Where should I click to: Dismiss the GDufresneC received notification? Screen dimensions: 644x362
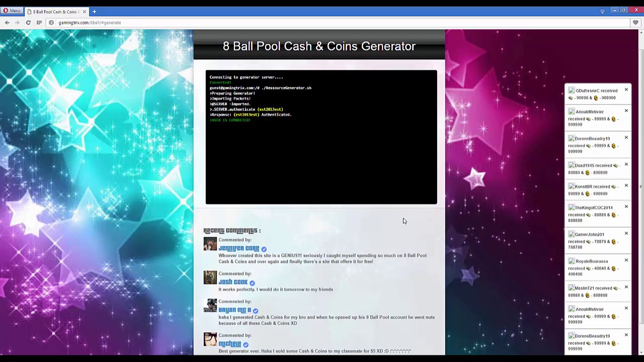click(626, 90)
